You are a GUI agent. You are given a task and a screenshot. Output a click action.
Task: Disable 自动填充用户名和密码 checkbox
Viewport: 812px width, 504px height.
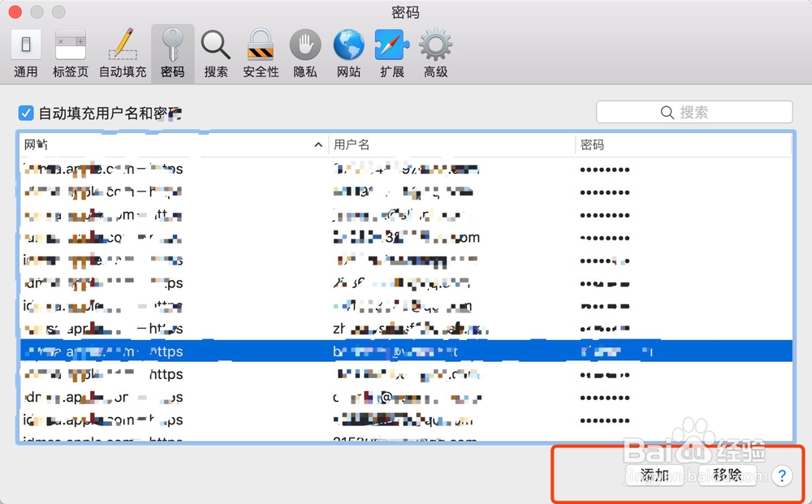[x=25, y=112]
